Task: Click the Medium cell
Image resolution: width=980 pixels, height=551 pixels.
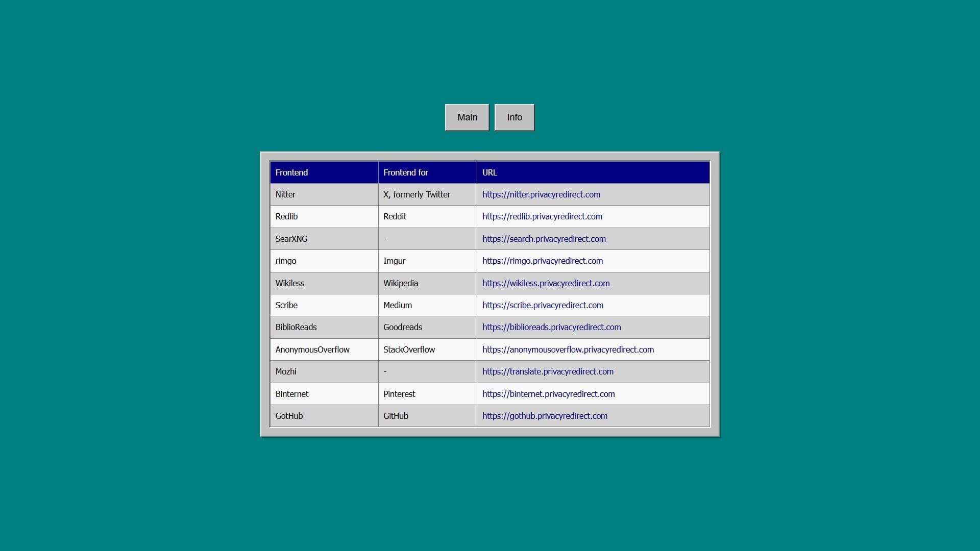Action: [428, 305]
